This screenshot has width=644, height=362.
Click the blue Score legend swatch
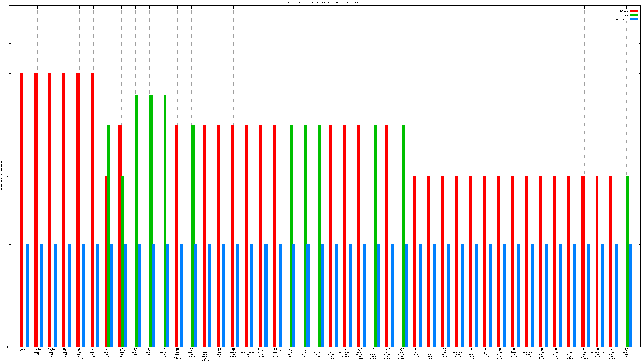click(634, 19)
